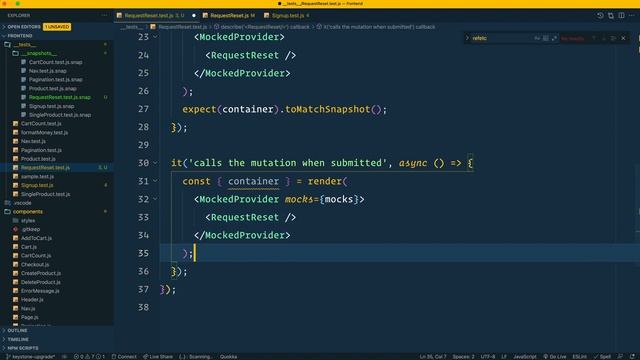Screen dimensions: 640x360
Task: Split the editor with the split icon
Action: [621, 16]
